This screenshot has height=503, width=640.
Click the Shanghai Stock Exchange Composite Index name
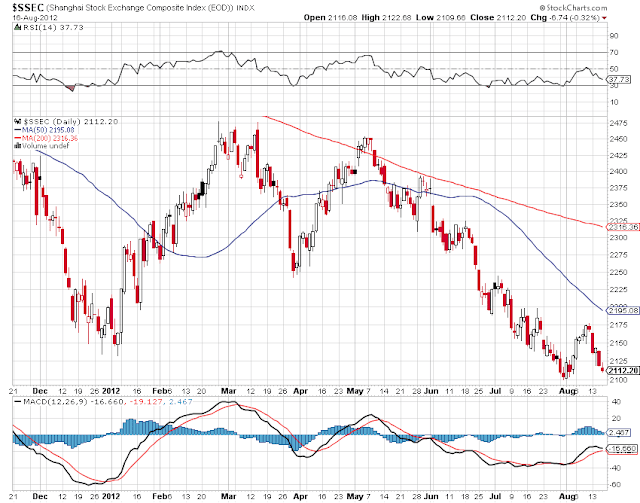140,8
